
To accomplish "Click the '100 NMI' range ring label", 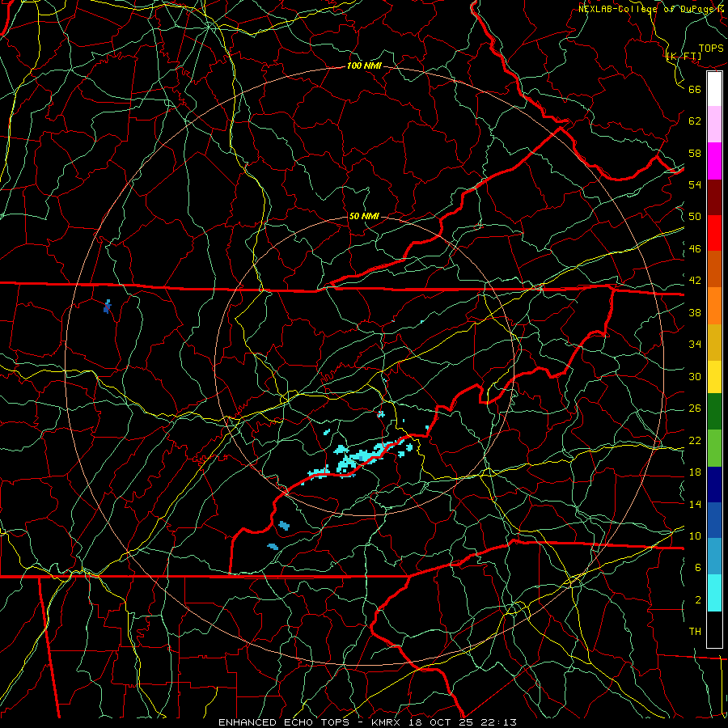I will click(364, 66).
